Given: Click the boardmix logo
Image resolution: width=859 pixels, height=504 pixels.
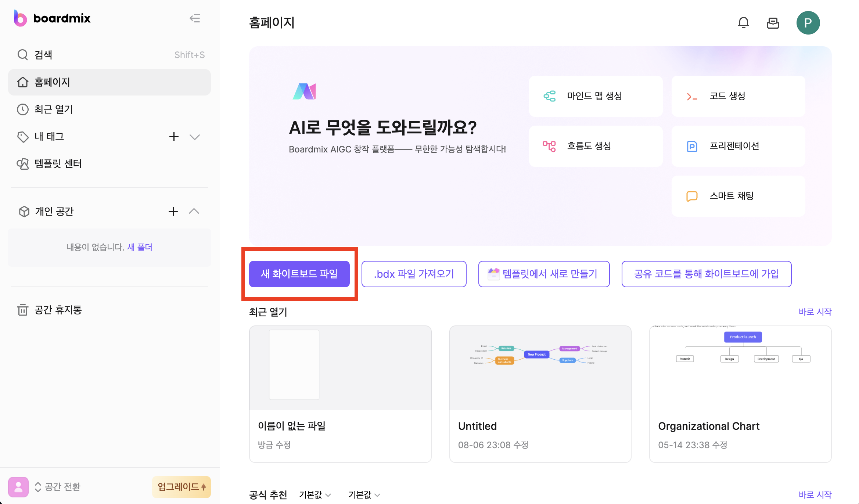Looking at the screenshot, I should coord(52,18).
